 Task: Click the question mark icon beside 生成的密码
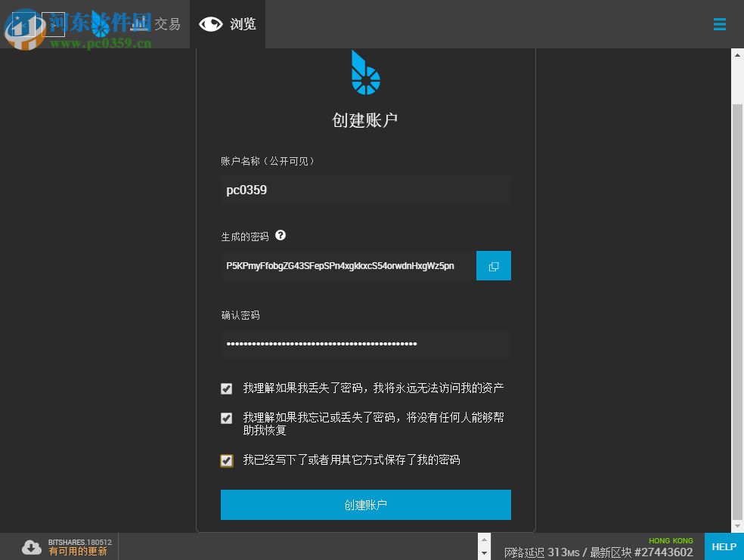click(x=280, y=236)
